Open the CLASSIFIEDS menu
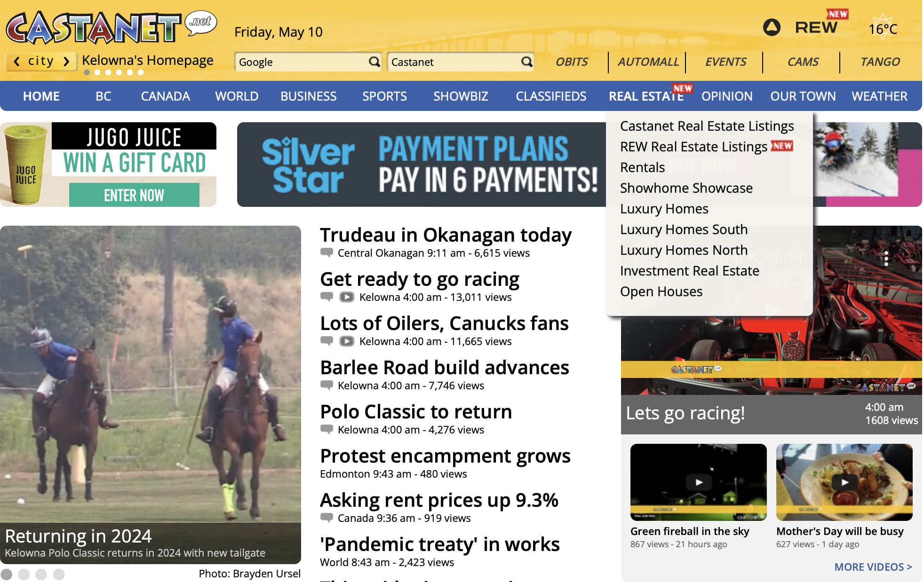The width and height of the screenshot is (924, 582). (x=551, y=96)
